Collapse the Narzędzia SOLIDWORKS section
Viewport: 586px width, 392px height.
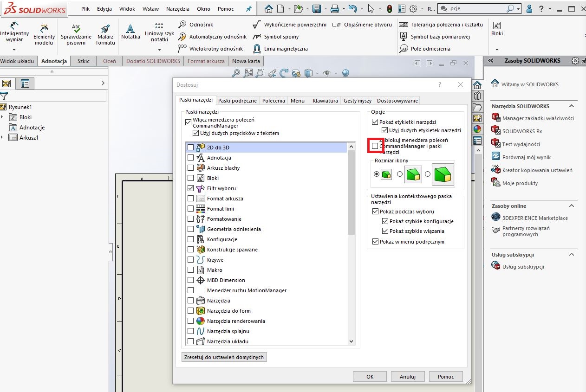click(572, 106)
